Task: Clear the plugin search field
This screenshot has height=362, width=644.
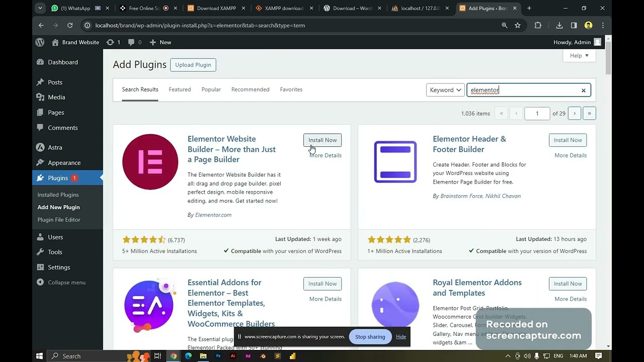Action: (584, 90)
